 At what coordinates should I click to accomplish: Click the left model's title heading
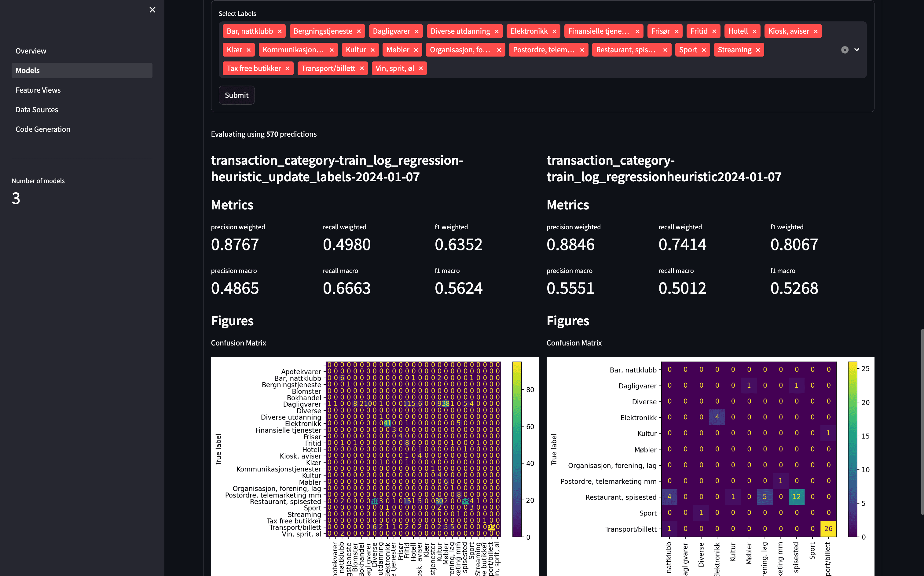tap(337, 168)
